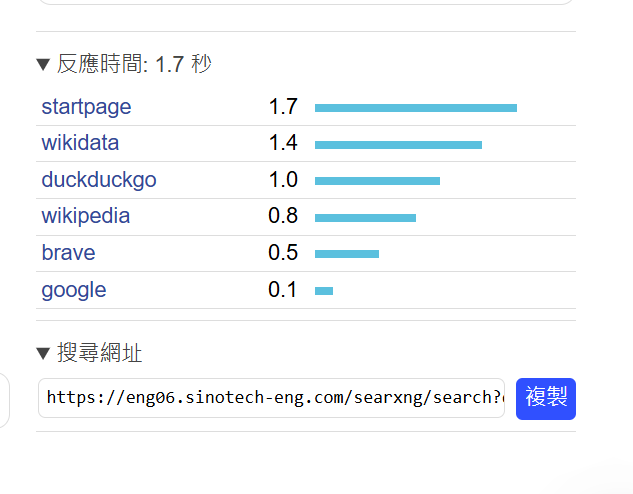
Task: Click the duckduckgo response time bar
Action: (x=377, y=181)
